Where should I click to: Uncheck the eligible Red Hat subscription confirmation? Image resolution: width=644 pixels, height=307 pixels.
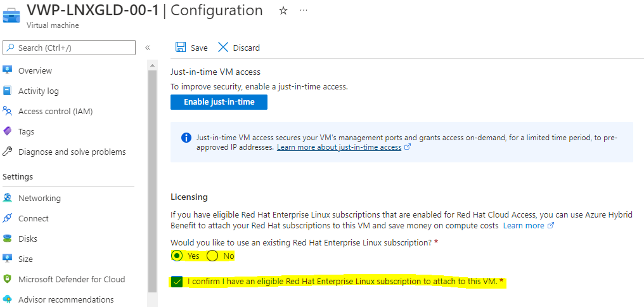(177, 282)
